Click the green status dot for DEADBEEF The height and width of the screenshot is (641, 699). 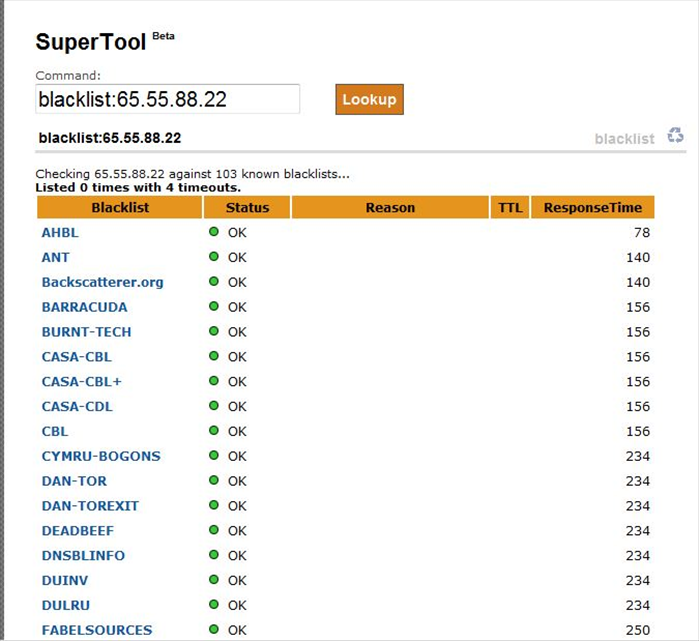pyautogui.click(x=214, y=530)
